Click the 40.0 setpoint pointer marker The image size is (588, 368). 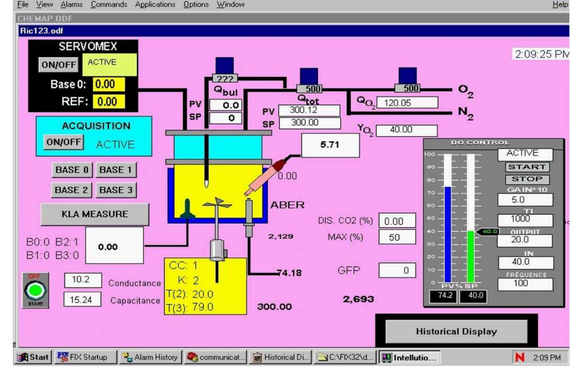pos(488,231)
